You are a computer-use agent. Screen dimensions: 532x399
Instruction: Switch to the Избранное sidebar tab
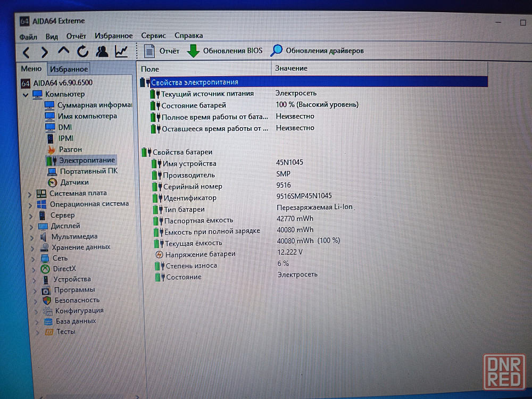[69, 69]
